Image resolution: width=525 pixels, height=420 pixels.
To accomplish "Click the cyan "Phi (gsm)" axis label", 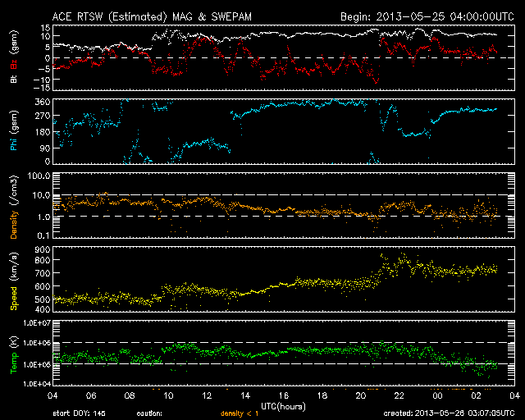I will [x=14, y=130].
